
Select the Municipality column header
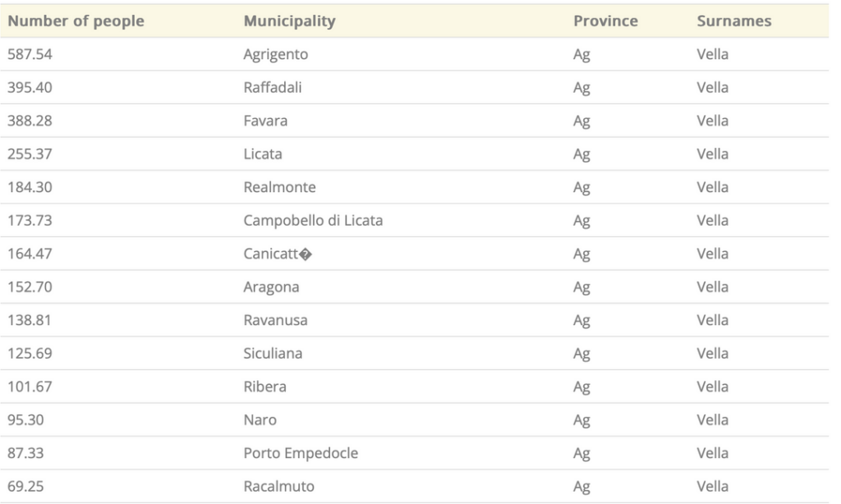(x=290, y=21)
